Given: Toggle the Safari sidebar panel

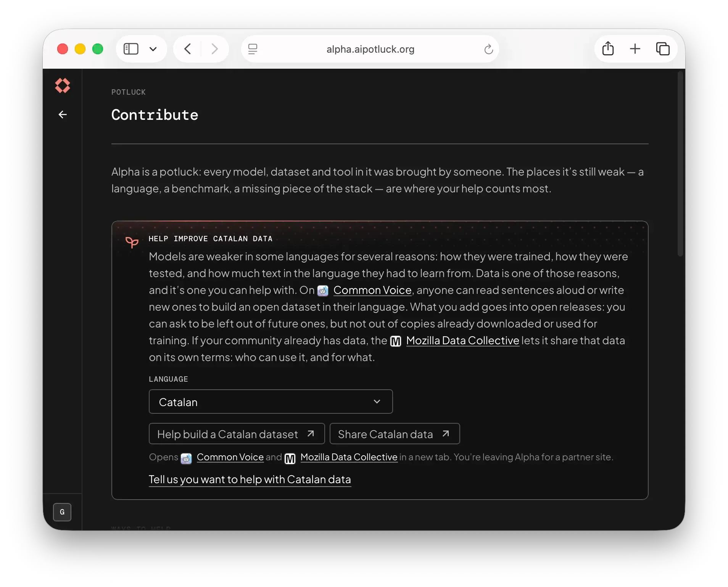Looking at the screenshot, I should pos(131,49).
